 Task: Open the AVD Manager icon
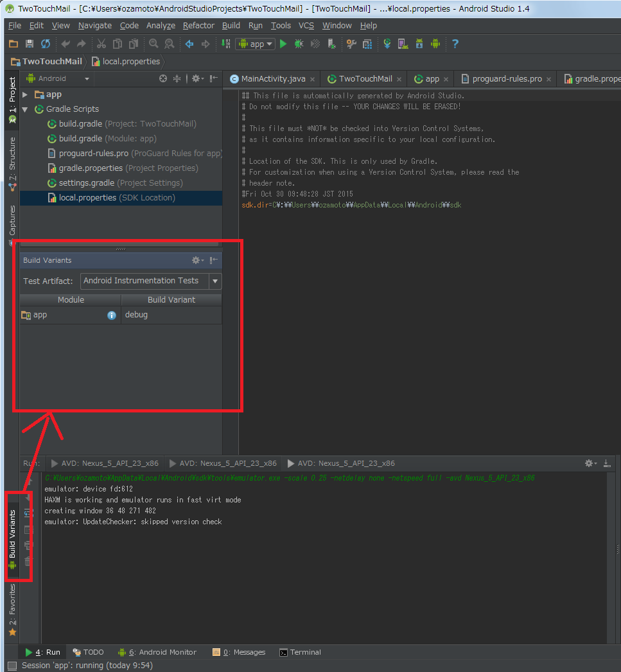[x=403, y=44]
